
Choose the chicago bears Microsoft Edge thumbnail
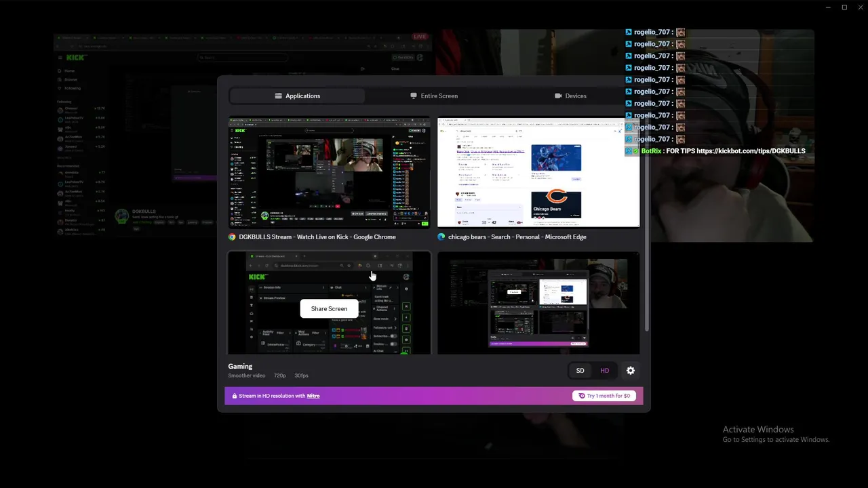point(538,172)
